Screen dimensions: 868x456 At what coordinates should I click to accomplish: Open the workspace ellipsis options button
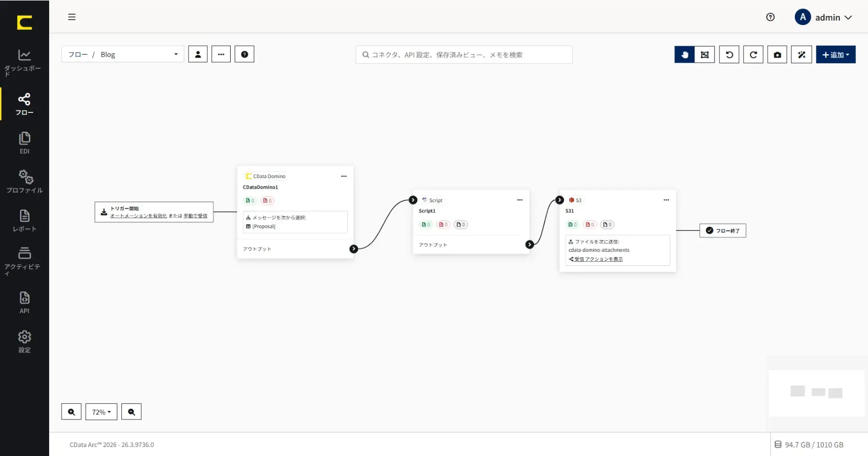pyautogui.click(x=221, y=54)
